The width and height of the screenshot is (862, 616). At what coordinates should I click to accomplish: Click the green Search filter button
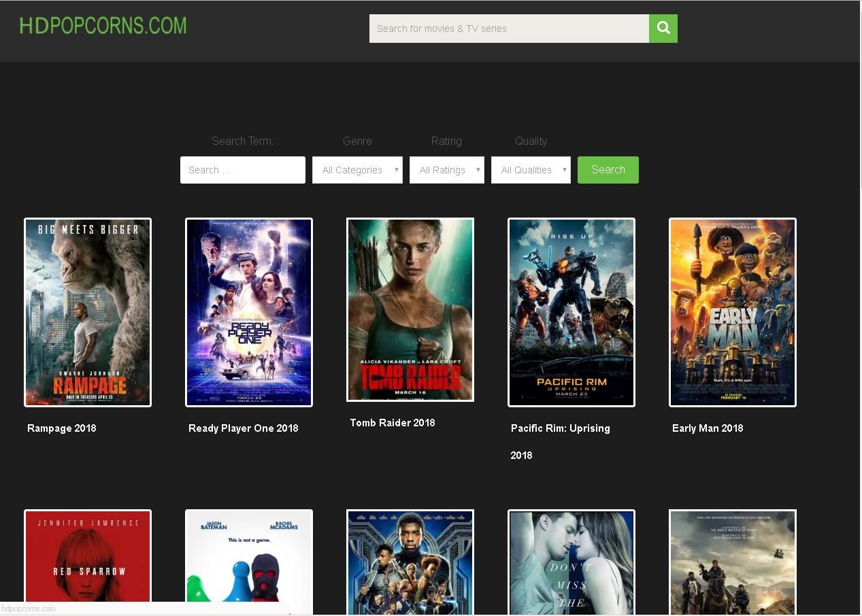(608, 170)
